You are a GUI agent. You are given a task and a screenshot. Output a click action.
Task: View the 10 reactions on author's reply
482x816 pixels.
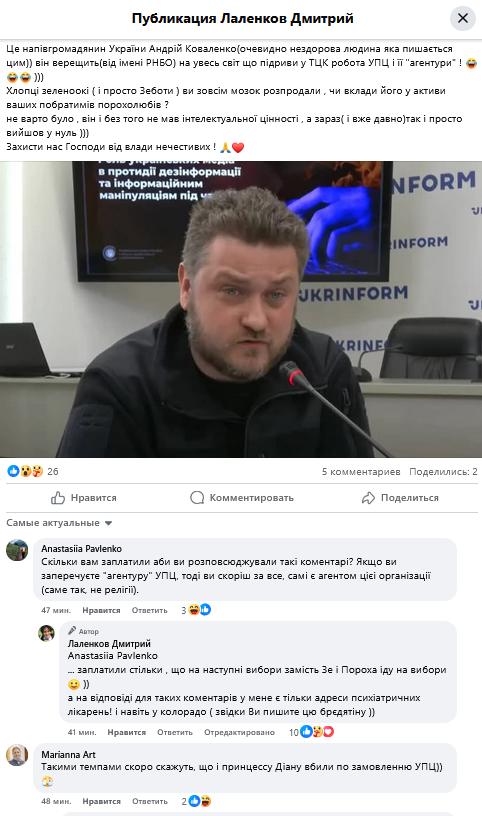(311, 732)
